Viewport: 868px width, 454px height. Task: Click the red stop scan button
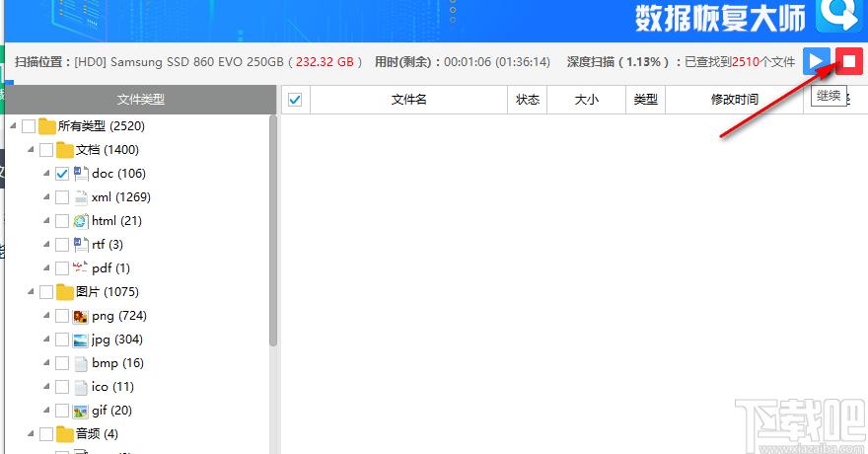pyautogui.click(x=849, y=61)
